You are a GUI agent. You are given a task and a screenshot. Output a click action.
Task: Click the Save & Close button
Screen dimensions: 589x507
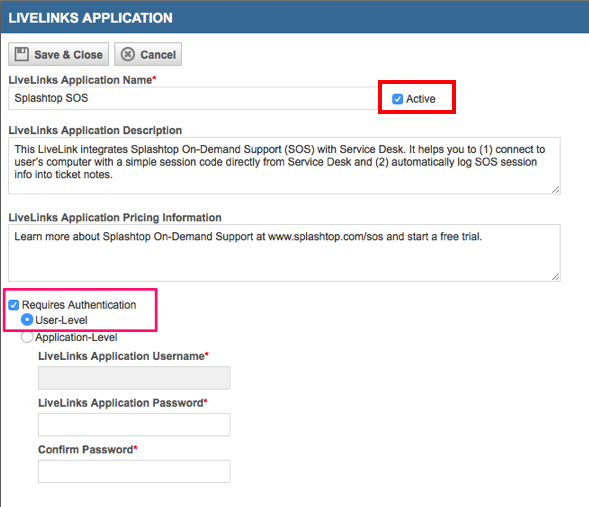tap(59, 54)
